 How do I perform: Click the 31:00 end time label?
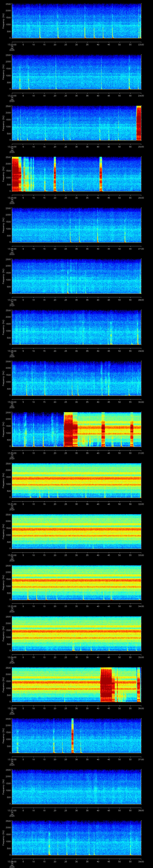(x=141, y=453)
